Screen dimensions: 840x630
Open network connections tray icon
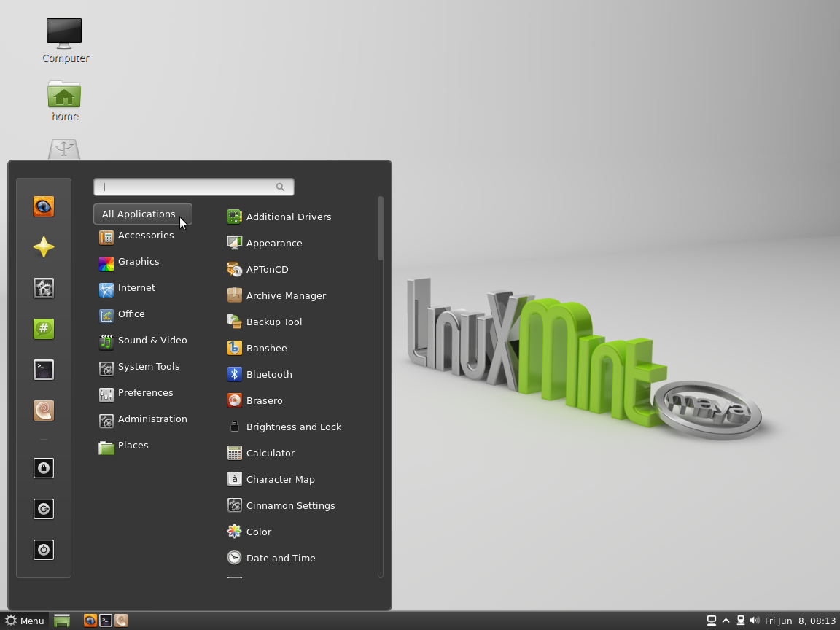740,621
